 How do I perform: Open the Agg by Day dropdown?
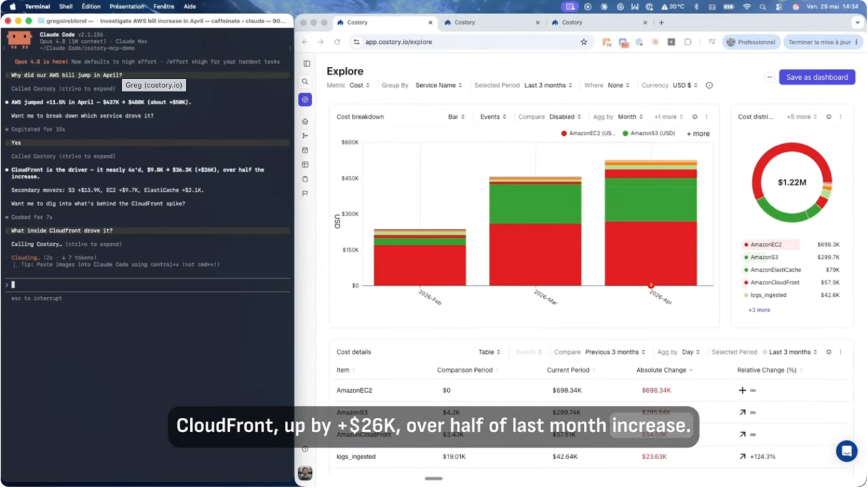coord(691,352)
